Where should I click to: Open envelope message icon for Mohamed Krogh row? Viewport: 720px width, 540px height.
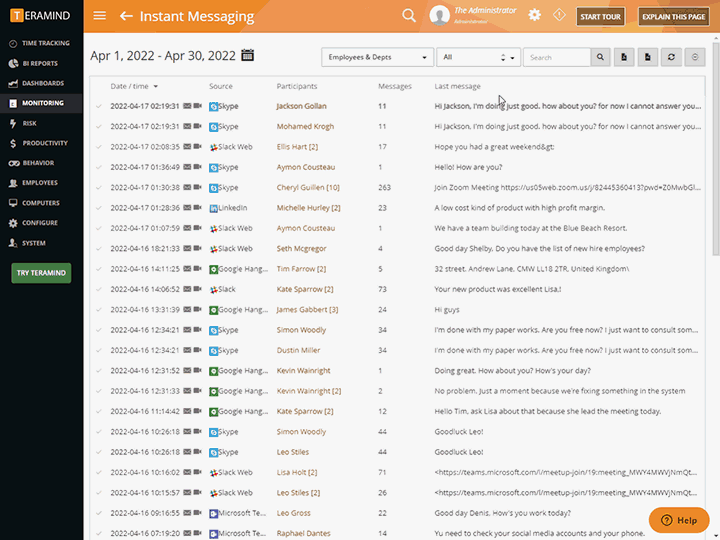click(x=187, y=127)
